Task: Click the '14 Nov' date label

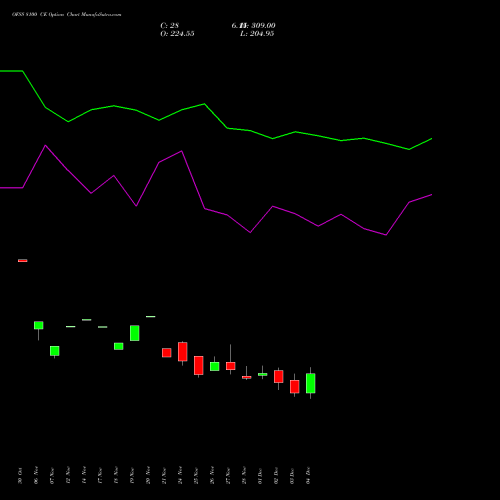Action: 84,475
